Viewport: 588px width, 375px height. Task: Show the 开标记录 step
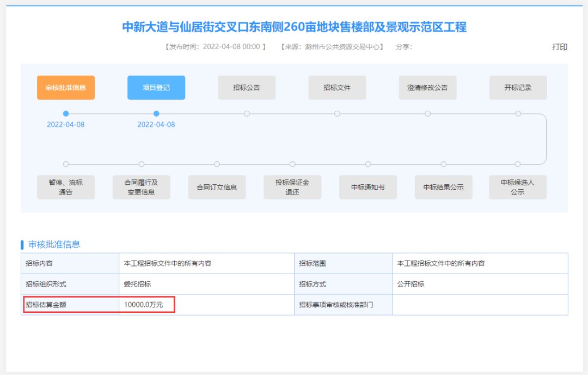[518, 88]
